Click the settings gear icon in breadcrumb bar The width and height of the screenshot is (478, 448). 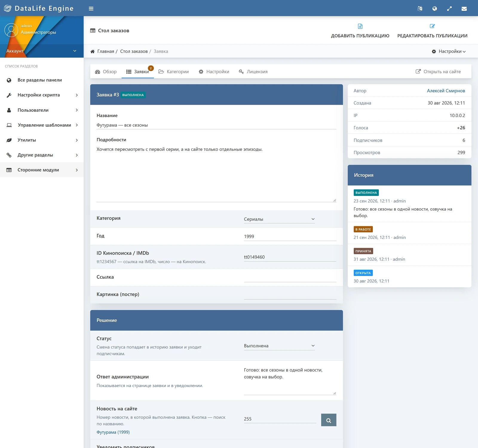coord(434,51)
